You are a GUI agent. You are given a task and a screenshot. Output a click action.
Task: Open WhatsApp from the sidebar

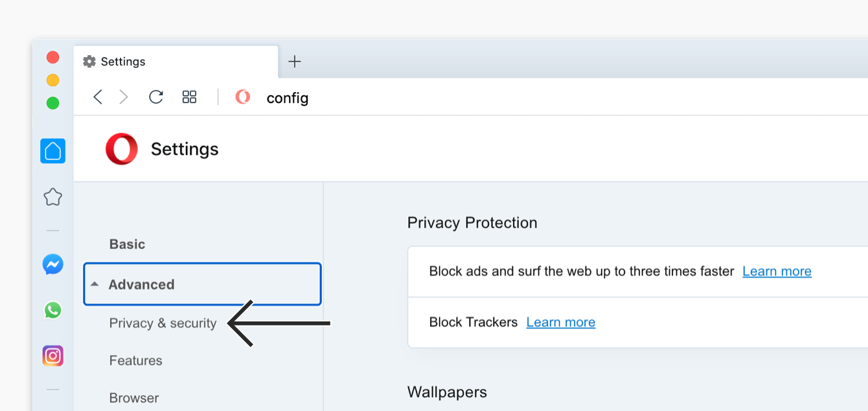pyautogui.click(x=52, y=311)
